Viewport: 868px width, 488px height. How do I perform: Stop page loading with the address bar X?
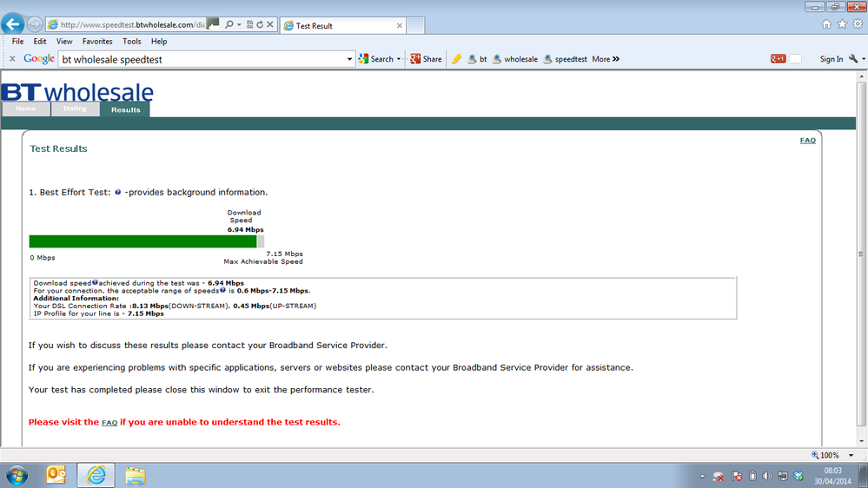pyautogui.click(x=270, y=24)
